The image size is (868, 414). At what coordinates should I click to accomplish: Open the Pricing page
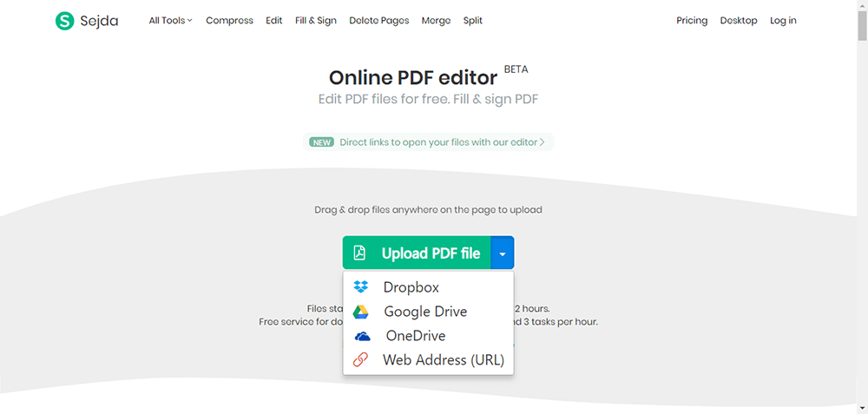point(692,21)
